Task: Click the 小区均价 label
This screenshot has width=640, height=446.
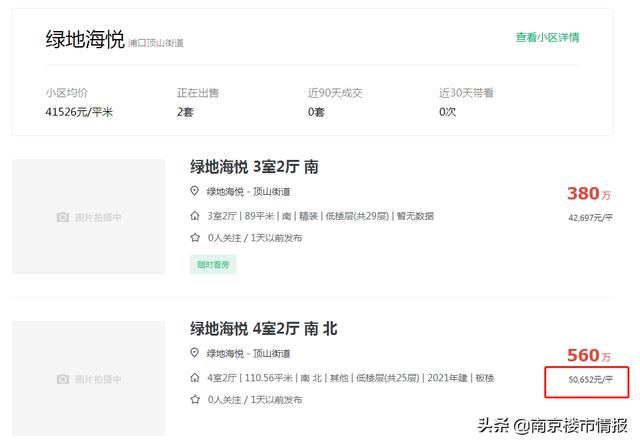Action: click(x=67, y=93)
